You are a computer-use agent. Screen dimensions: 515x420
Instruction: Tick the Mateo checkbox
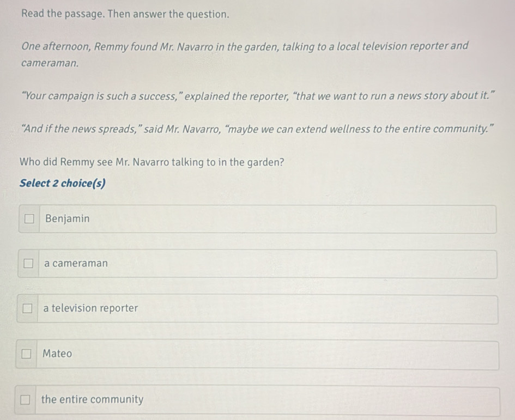(26, 354)
